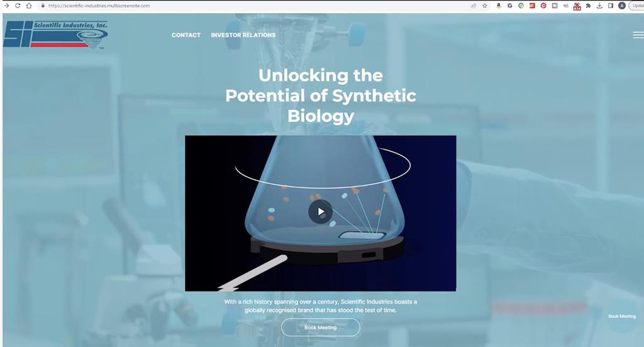Viewport: 644px width, 347px height.
Task: Navigate forward in browser history
Action: click(x=6, y=6)
